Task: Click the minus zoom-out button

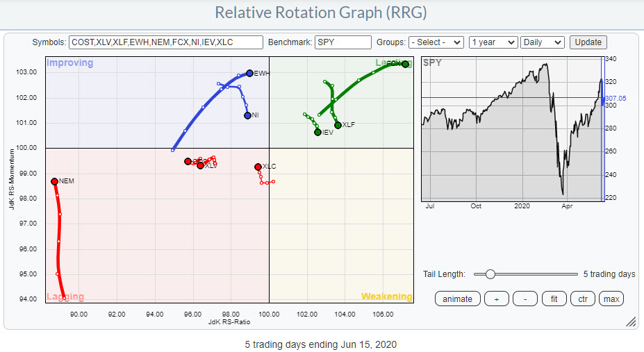Action: coord(525,299)
